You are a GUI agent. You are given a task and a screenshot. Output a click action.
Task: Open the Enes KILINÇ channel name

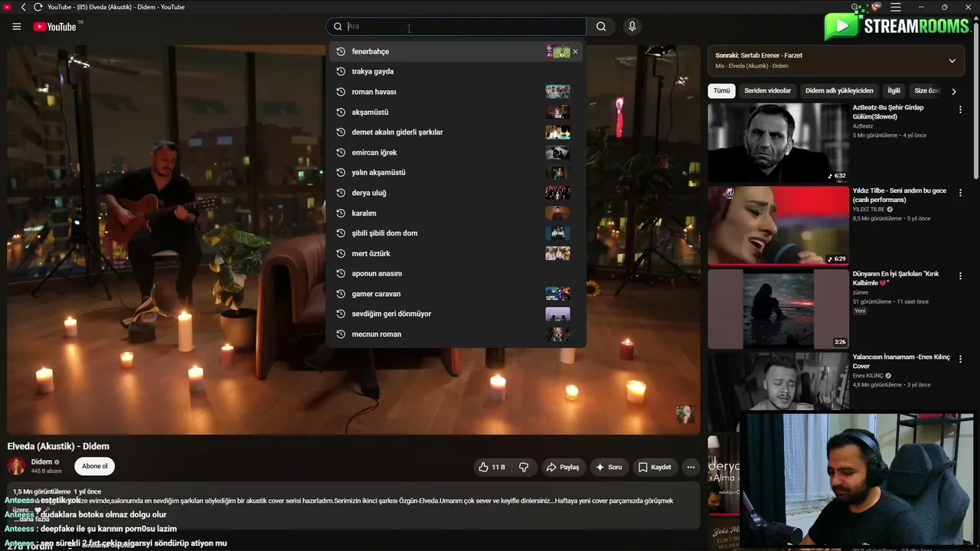(x=868, y=376)
